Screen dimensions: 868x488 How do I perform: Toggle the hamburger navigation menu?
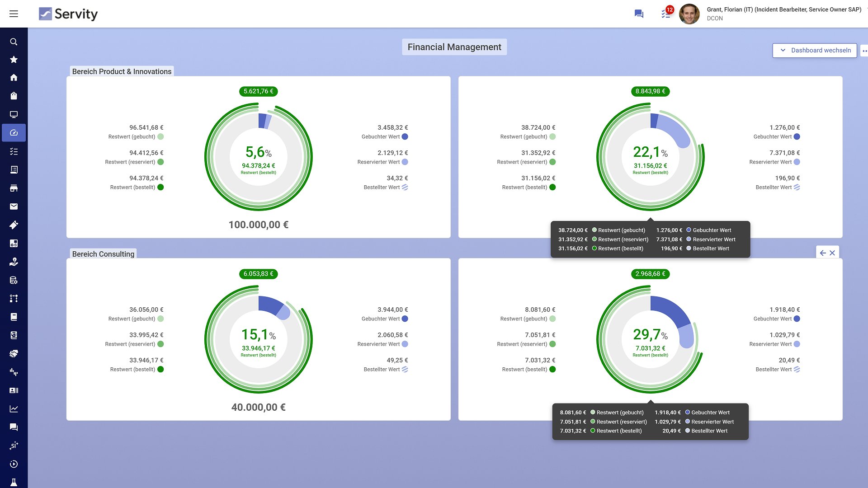click(x=14, y=14)
